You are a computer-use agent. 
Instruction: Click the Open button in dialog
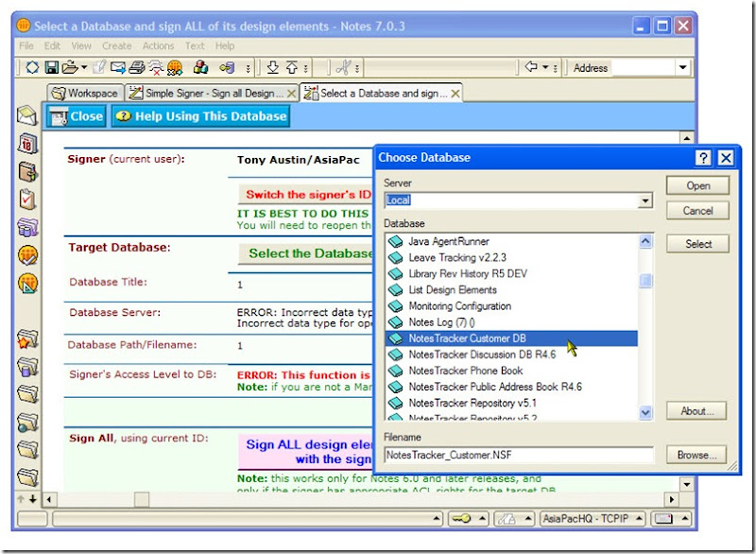click(x=698, y=185)
